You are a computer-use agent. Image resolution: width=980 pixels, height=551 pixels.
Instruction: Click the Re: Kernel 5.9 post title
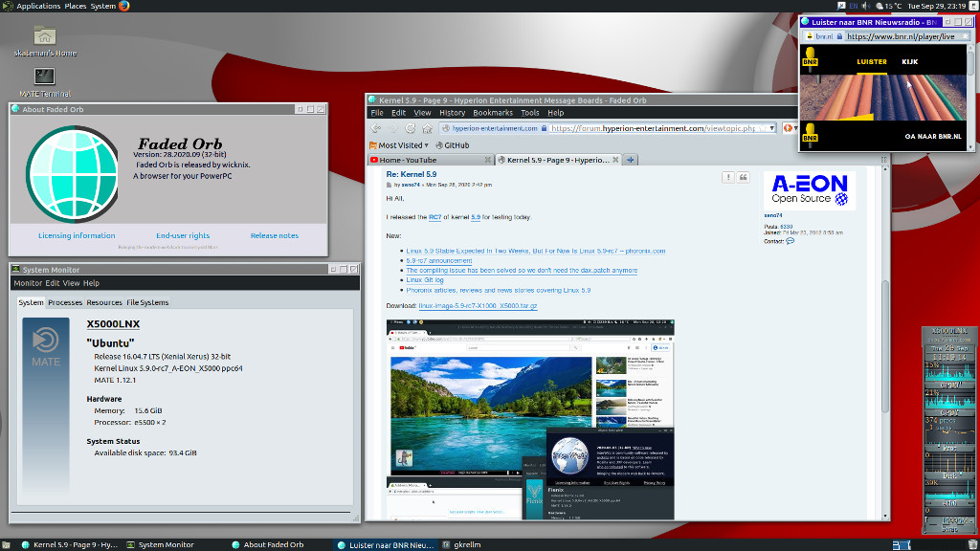412,174
